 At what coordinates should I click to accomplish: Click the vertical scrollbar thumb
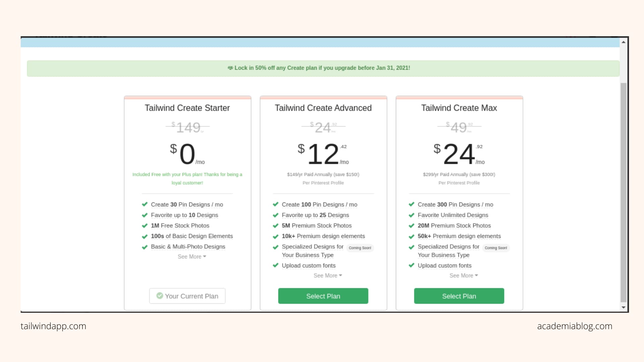pos(623,192)
